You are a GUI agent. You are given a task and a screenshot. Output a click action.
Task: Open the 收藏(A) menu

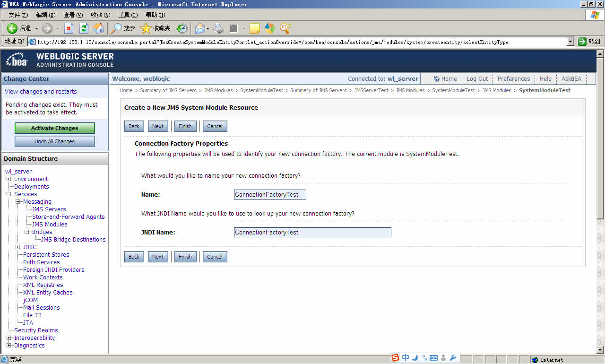(100, 15)
